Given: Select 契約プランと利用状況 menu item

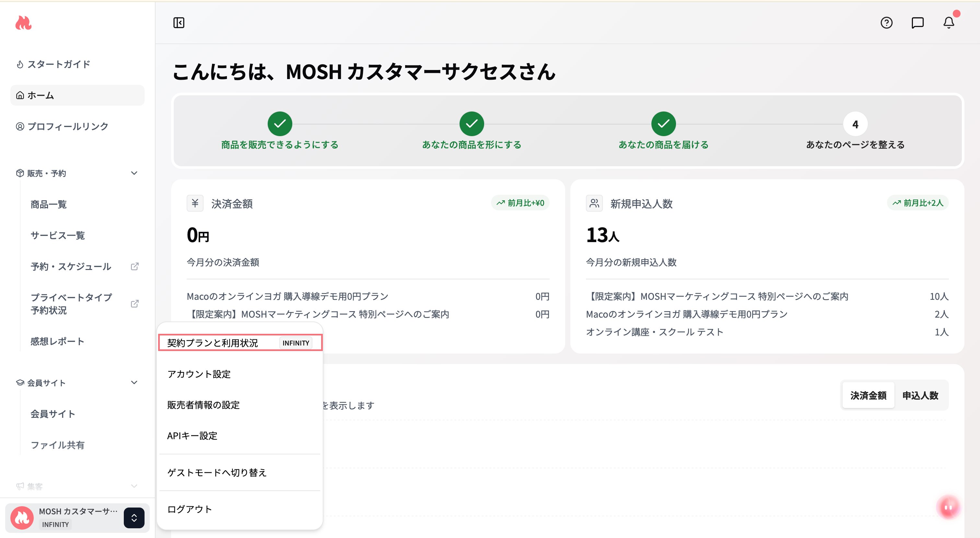Looking at the screenshot, I should (x=240, y=343).
